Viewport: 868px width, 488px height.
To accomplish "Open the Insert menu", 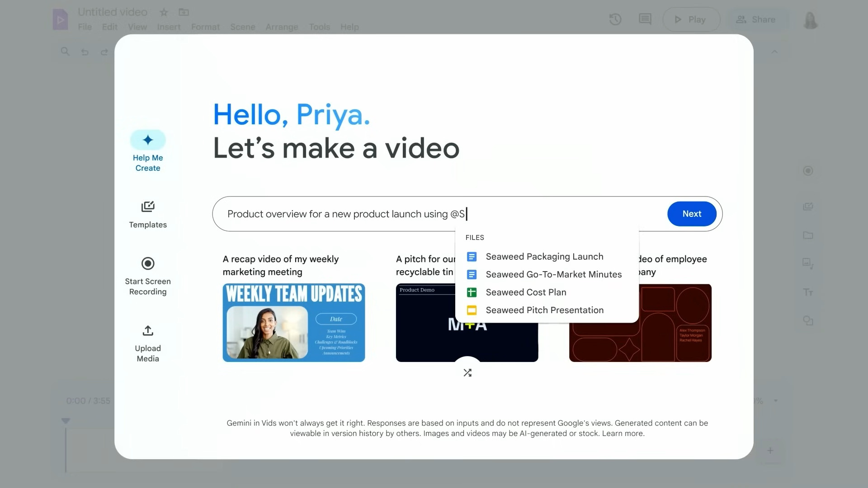I will (169, 27).
